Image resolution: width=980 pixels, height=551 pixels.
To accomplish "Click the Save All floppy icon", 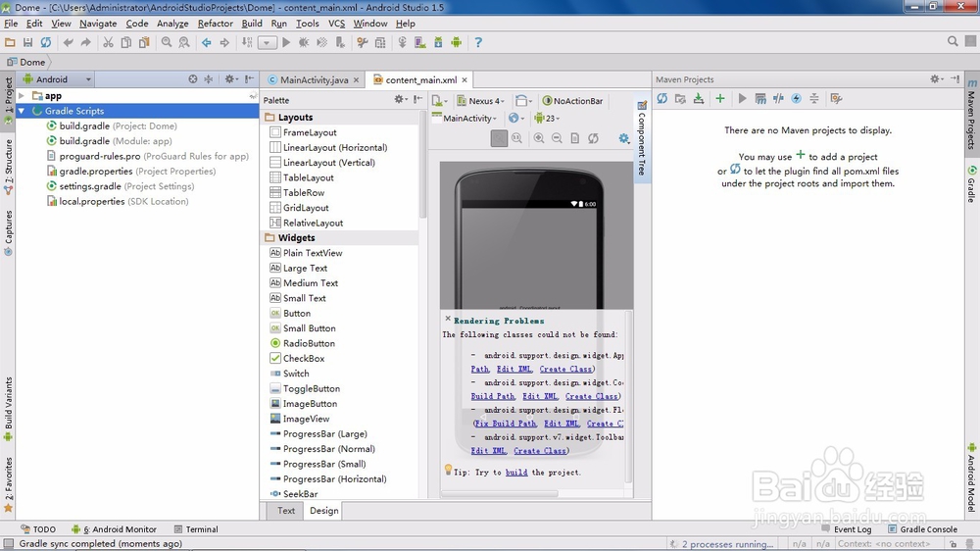I will pyautogui.click(x=27, y=42).
